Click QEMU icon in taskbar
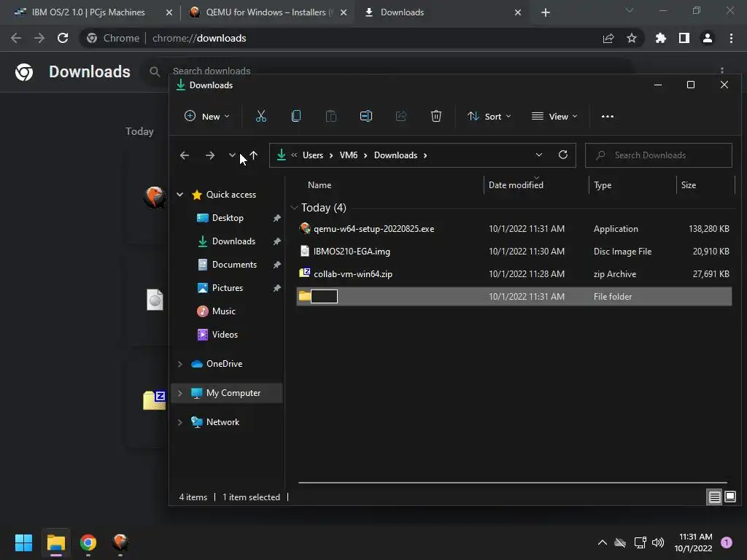The width and height of the screenshot is (747, 560). (x=120, y=542)
